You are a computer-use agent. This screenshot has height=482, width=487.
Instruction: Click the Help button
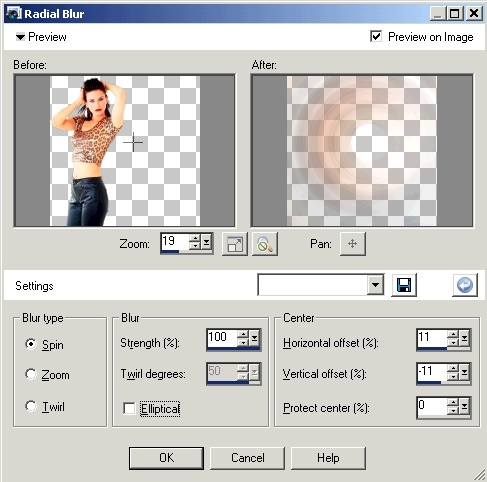click(328, 458)
